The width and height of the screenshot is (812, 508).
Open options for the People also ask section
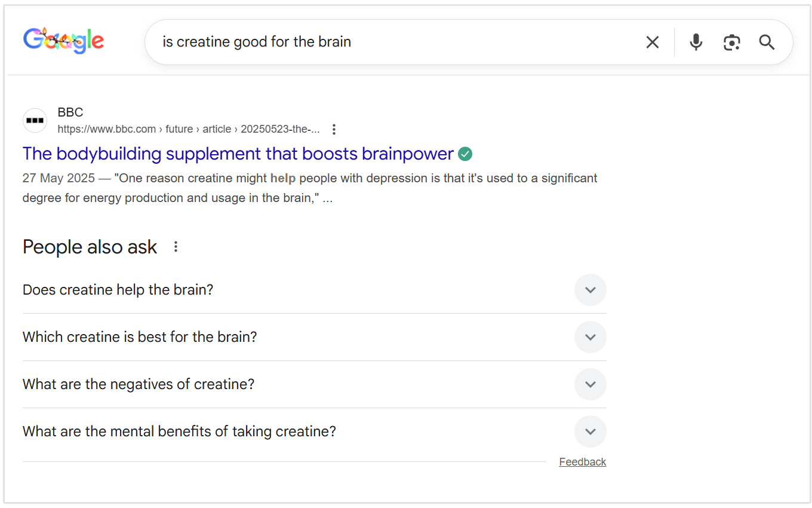tap(176, 246)
